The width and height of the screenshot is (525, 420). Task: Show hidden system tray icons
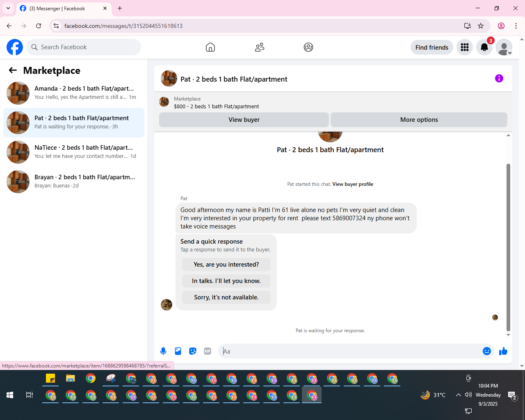pos(458,395)
